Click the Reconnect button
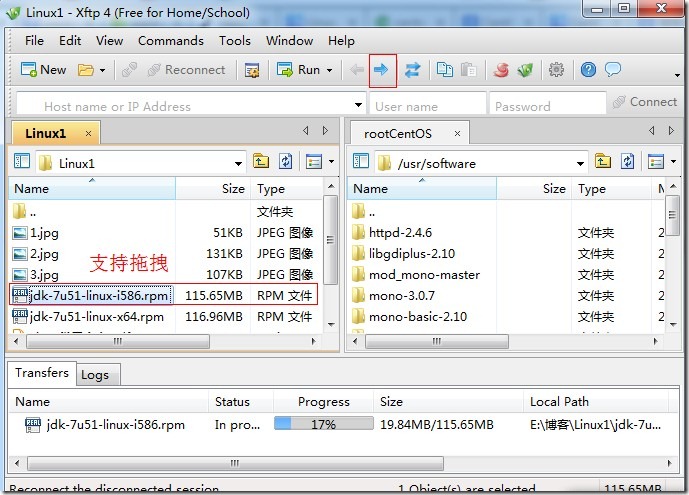Image resolution: width=689 pixels, height=495 pixels. tap(186, 70)
